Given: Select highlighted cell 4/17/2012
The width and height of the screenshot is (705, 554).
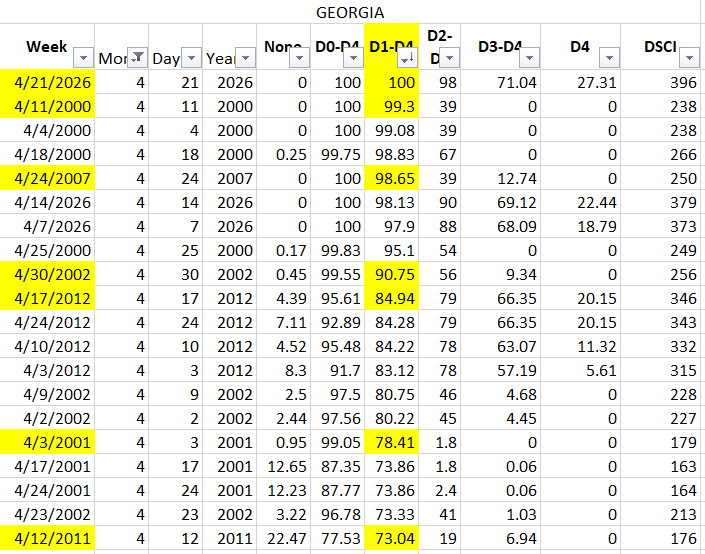Looking at the screenshot, I should coord(47,298).
